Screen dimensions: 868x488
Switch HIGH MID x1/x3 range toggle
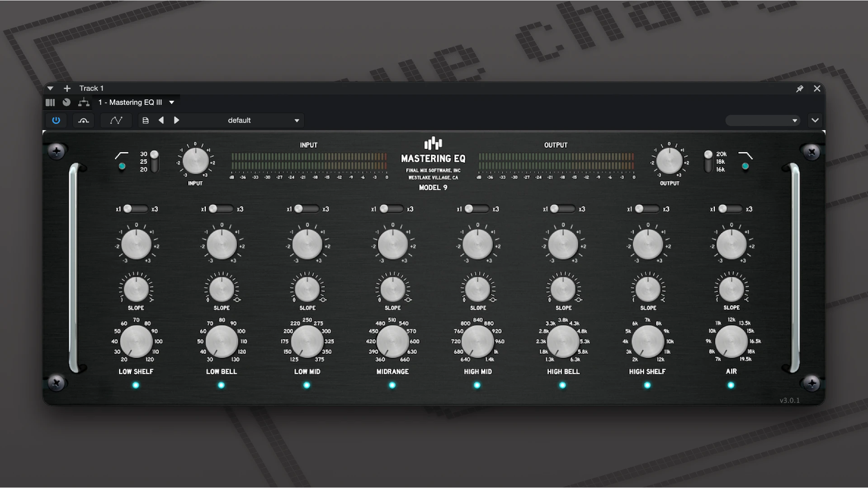477,209
